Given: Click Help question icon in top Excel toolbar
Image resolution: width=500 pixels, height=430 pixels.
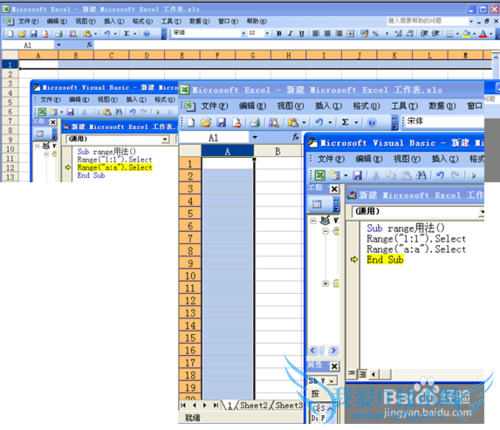Looking at the screenshot, I should tap(147, 34).
